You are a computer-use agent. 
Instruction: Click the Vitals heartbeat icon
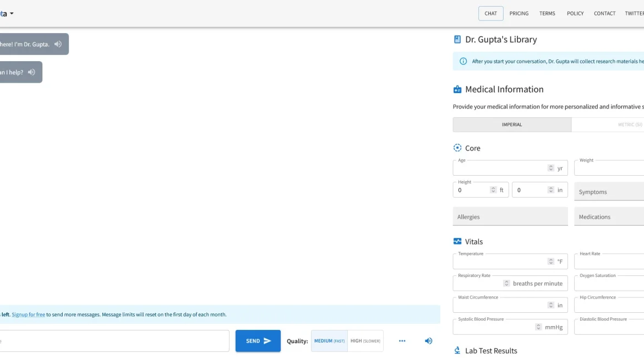click(x=457, y=241)
